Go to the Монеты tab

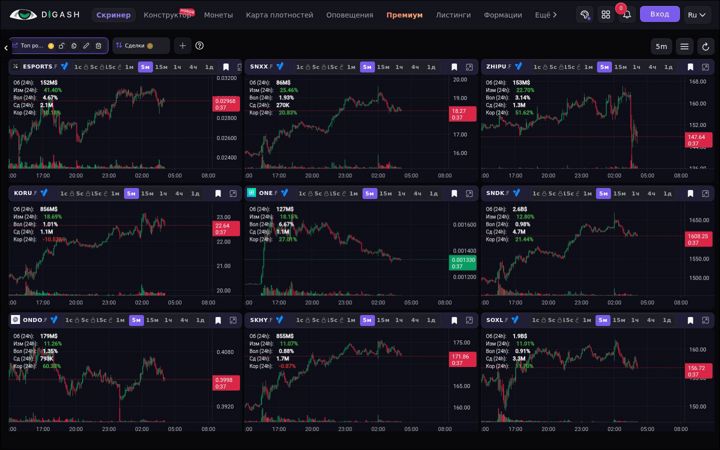pyautogui.click(x=218, y=15)
